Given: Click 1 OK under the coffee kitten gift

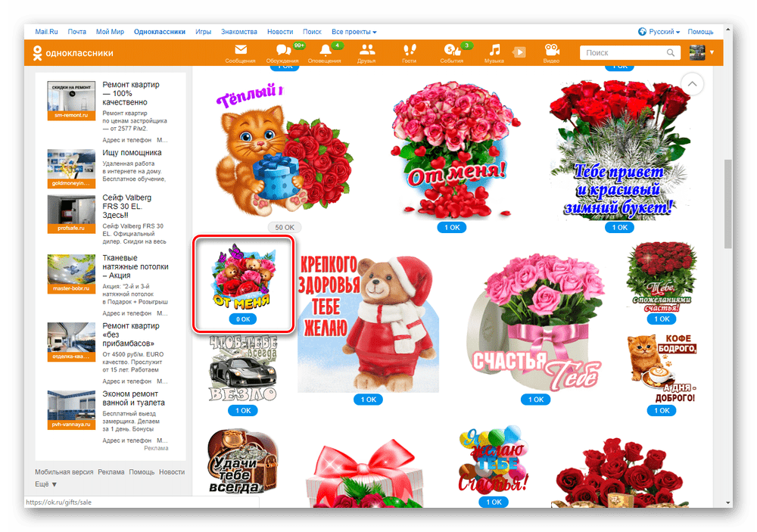Looking at the screenshot, I should pos(662,410).
